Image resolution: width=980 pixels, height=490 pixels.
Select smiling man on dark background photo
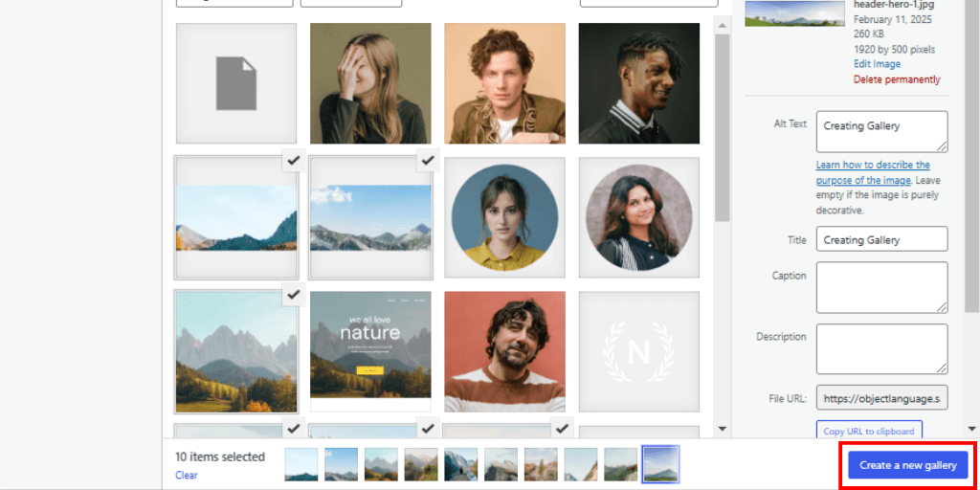(638, 84)
